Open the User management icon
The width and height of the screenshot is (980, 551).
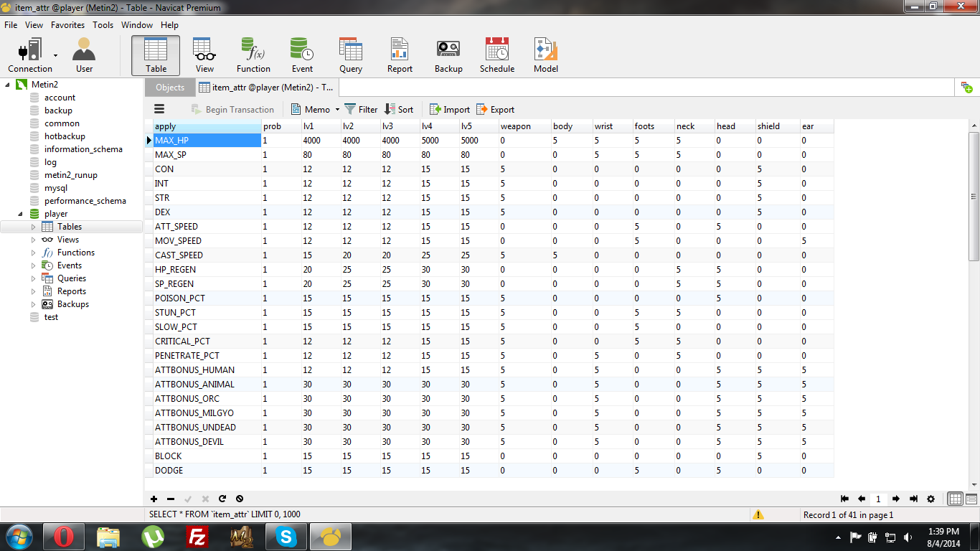(84, 56)
